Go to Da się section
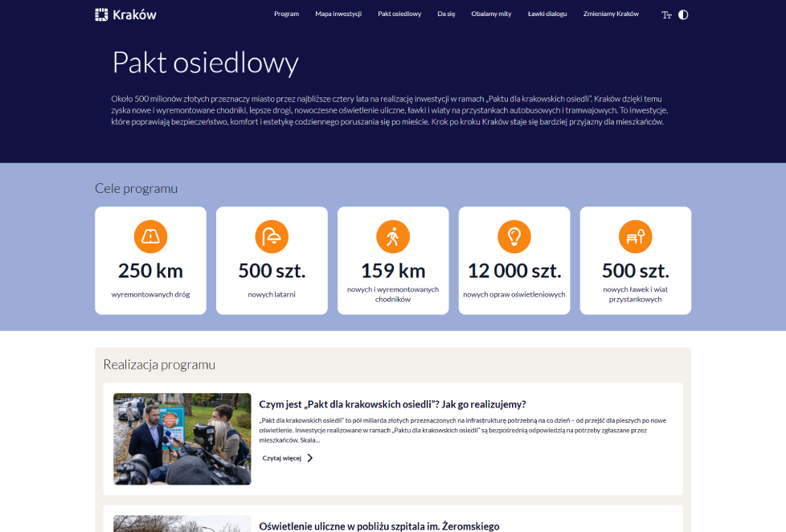Screen dimensions: 786x532 446,14
